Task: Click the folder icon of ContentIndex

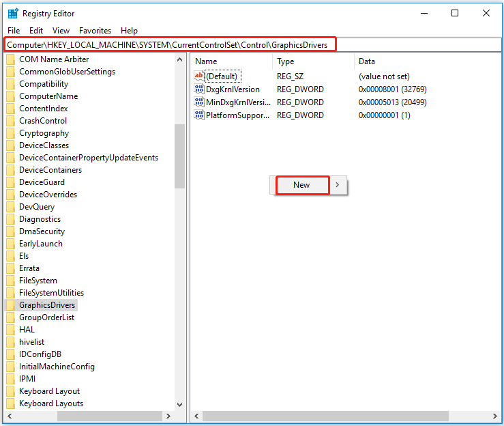Action: point(11,109)
